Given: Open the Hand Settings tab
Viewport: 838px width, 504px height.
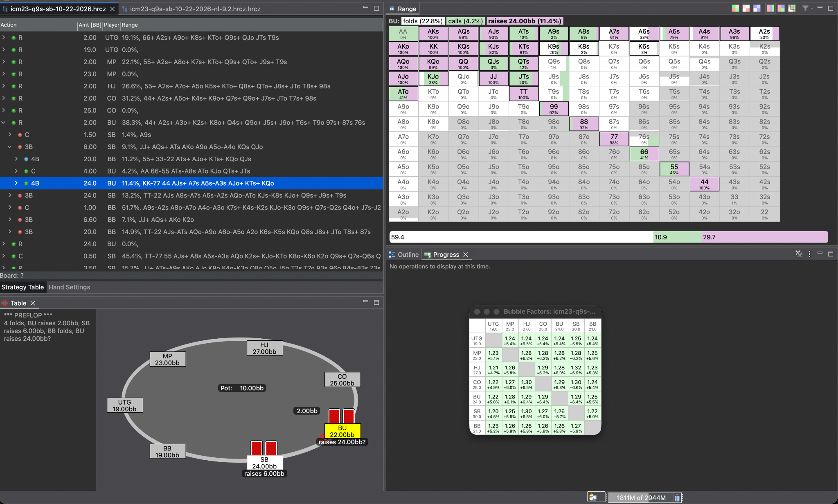Looking at the screenshot, I should [69, 287].
